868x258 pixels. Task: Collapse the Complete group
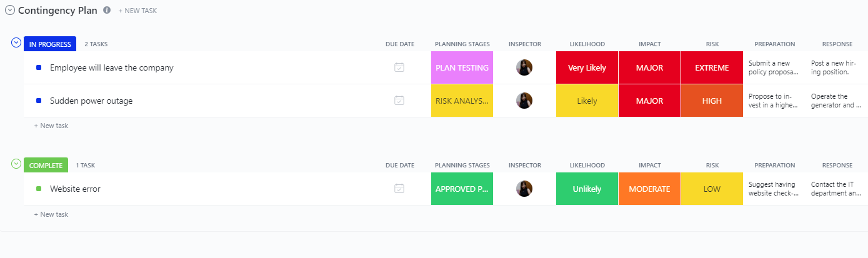coord(16,164)
